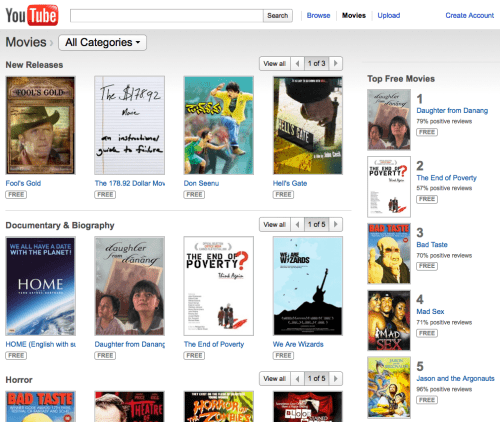Screen dimensions: 500x422
Task: Click '96% positive reviews' text
Action: coord(444,389)
